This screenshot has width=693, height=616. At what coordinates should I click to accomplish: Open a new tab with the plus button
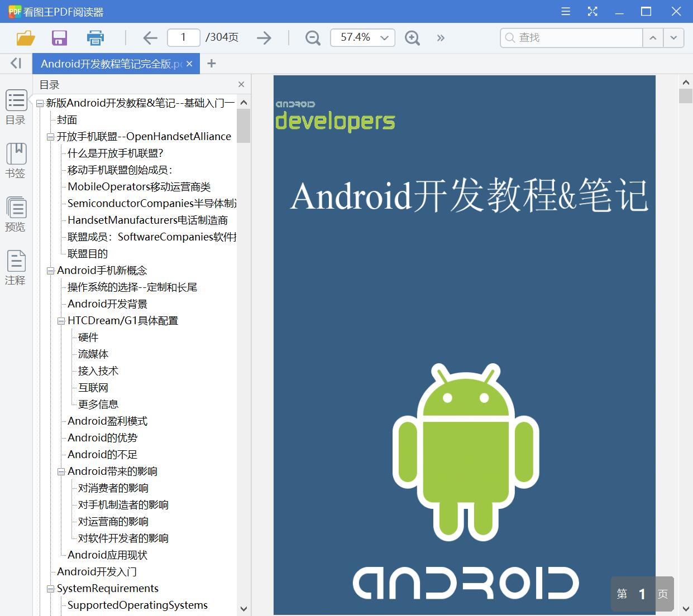click(211, 63)
